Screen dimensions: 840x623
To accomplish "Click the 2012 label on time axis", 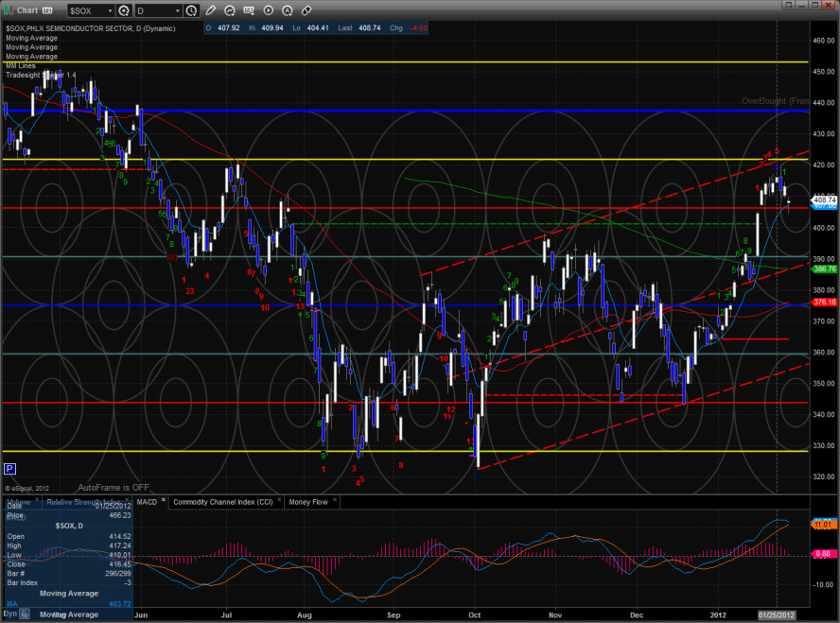I will [x=718, y=615].
